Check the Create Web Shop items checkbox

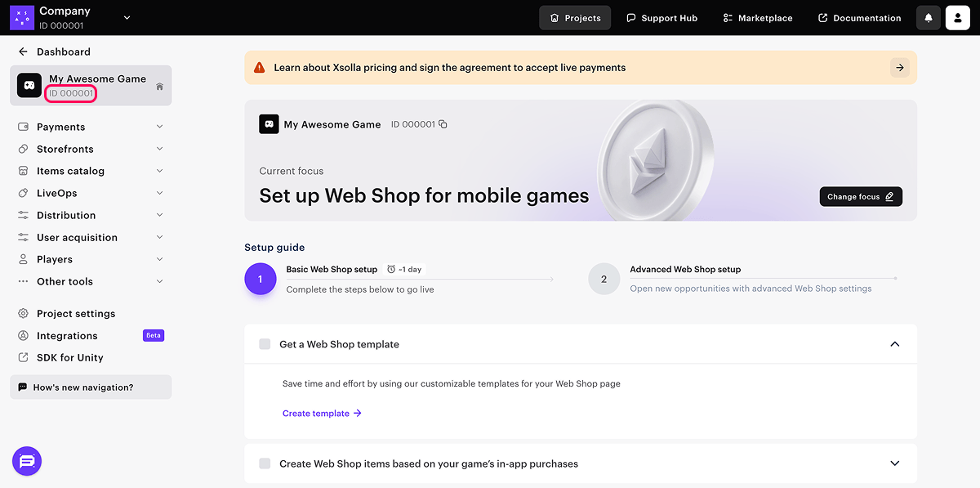(x=265, y=463)
